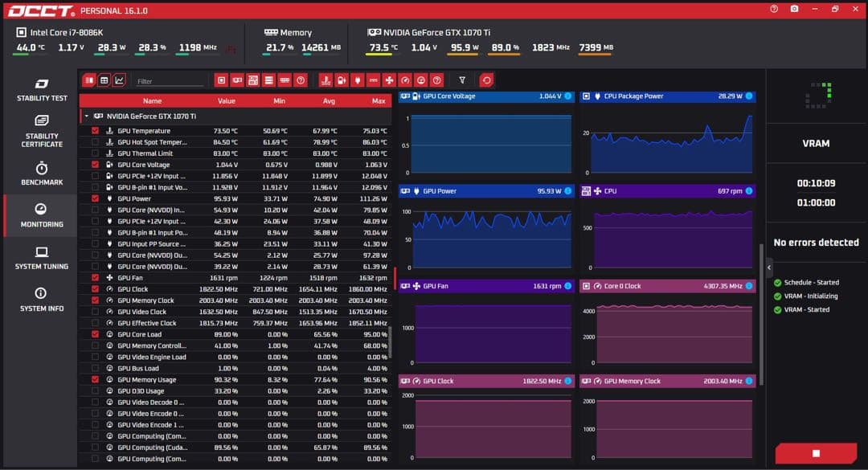Sort sensors by the Min column
The image size is (868, 470).
[x=280, y=100]
